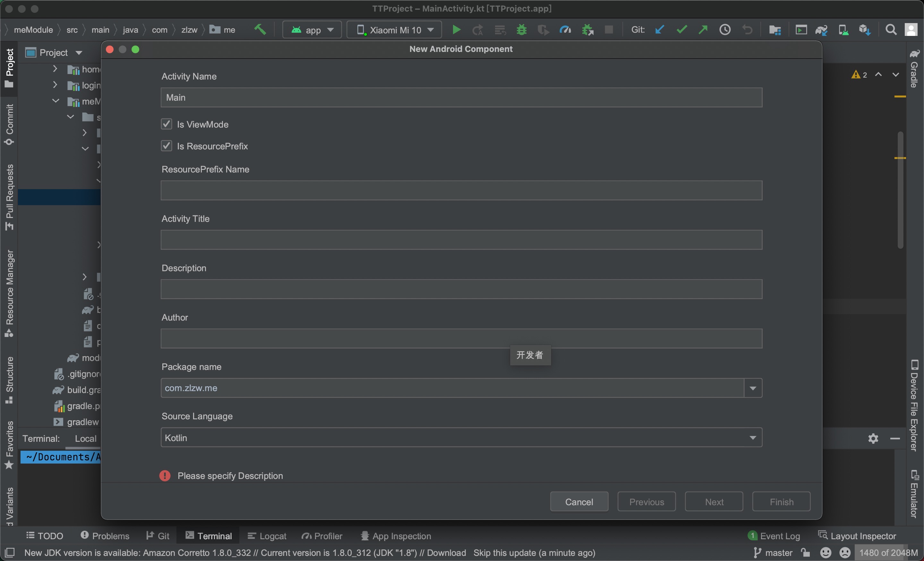The height and width of the screenshot is (561, 924).
Task: Click the 开发者 author tooltip area
Action: pyautogui.click(x=529, y=355)
